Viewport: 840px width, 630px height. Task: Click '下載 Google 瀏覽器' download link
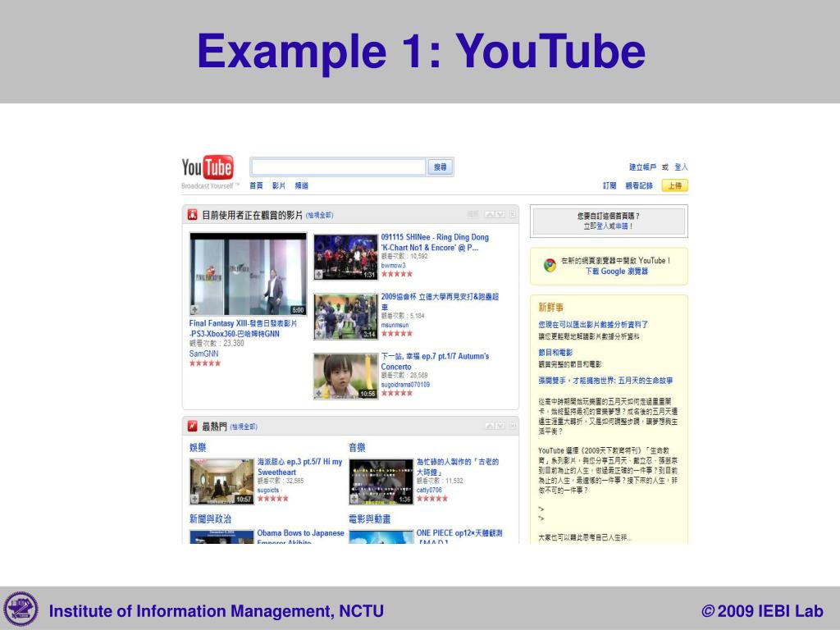tap(617, 271)
